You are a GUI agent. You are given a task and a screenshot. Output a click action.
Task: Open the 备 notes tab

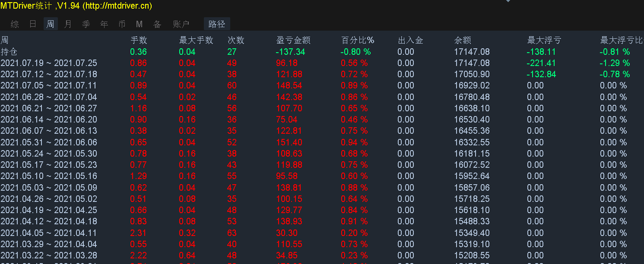(157, 24)
